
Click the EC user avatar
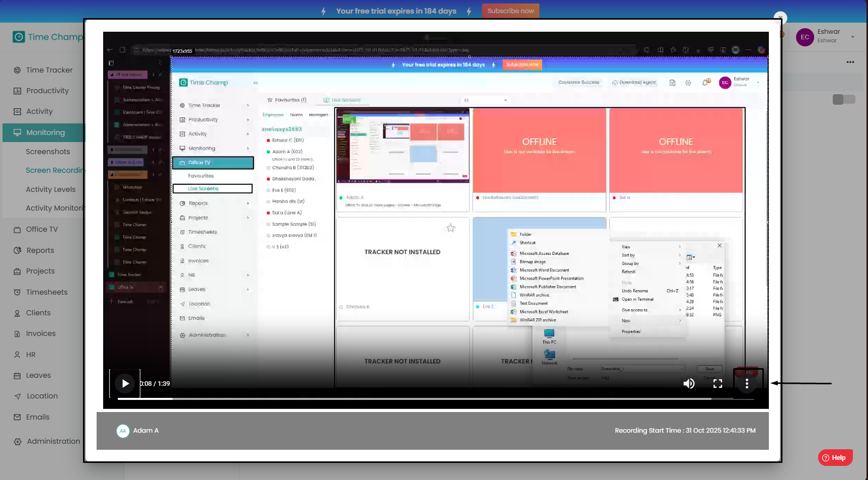(x=805, y=37)
